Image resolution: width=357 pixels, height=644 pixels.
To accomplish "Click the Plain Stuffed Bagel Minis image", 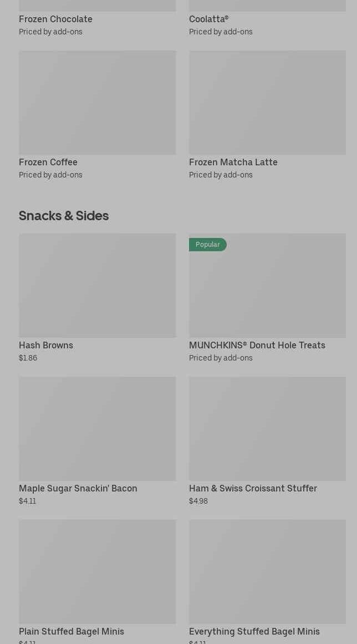I will (97, 572).
